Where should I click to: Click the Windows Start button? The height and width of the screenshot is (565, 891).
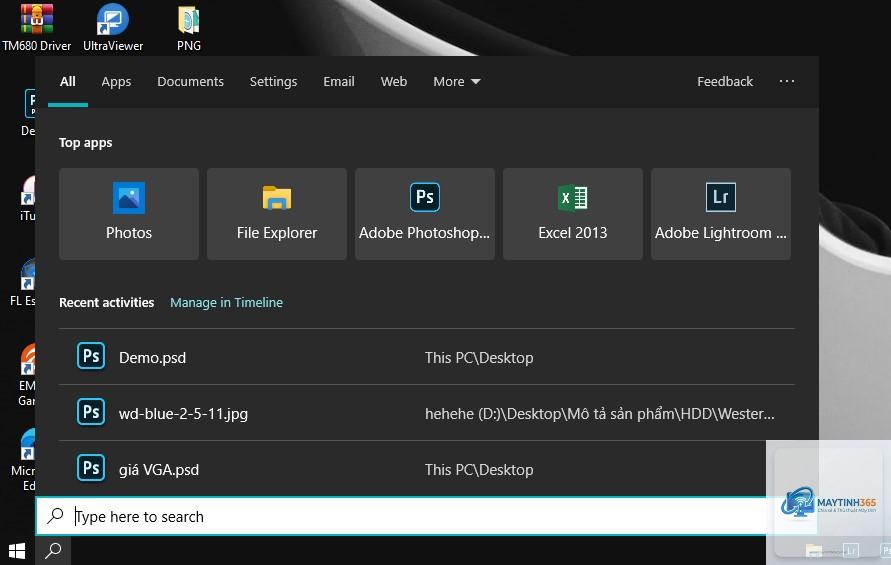(x=17, y=551)
